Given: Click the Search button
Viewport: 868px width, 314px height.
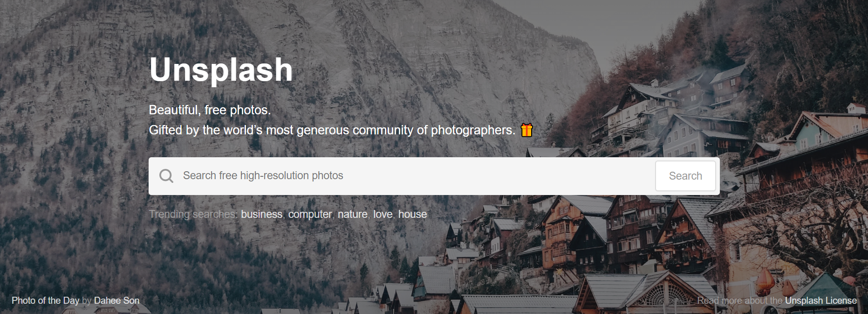Looking at the screenshot, I should coord(685,176).
